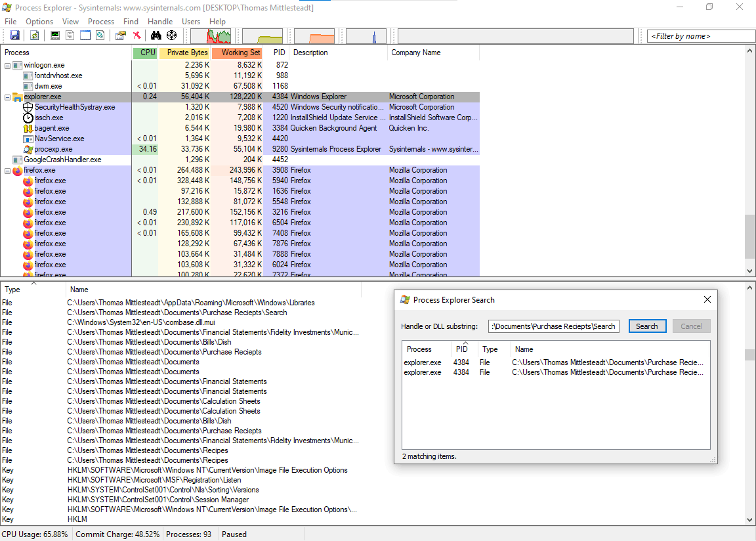This screenshot has height=541, width=756.
Task: Toggle the process tree view icon
Action: [70, 35]
